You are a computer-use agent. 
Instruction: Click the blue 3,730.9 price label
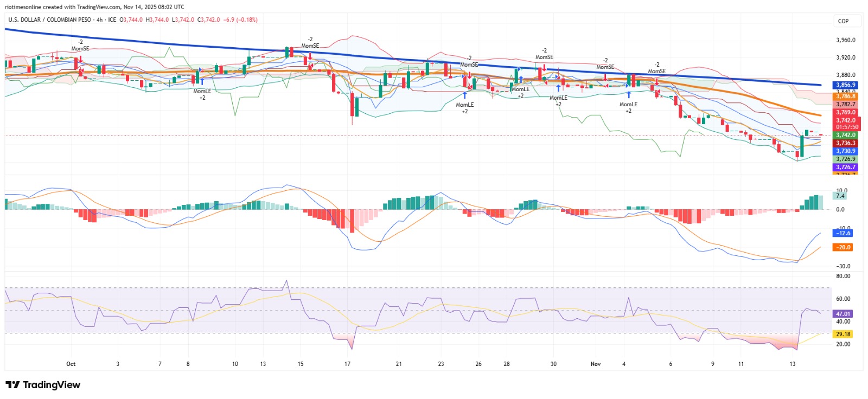click(845, 151)
